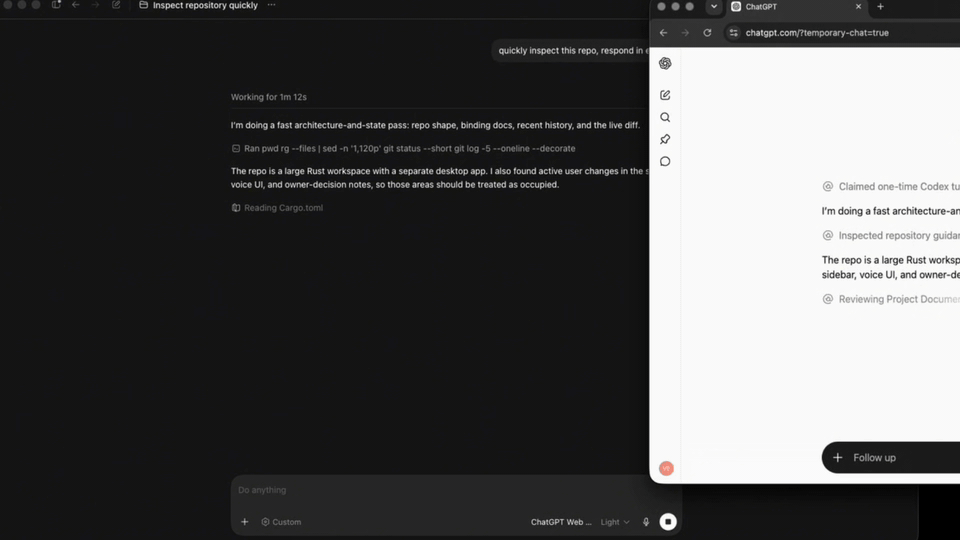The width and height of the screenshot is (960, 540).
Task: Open the Custom mode selector
Action: tap(281, 522)
